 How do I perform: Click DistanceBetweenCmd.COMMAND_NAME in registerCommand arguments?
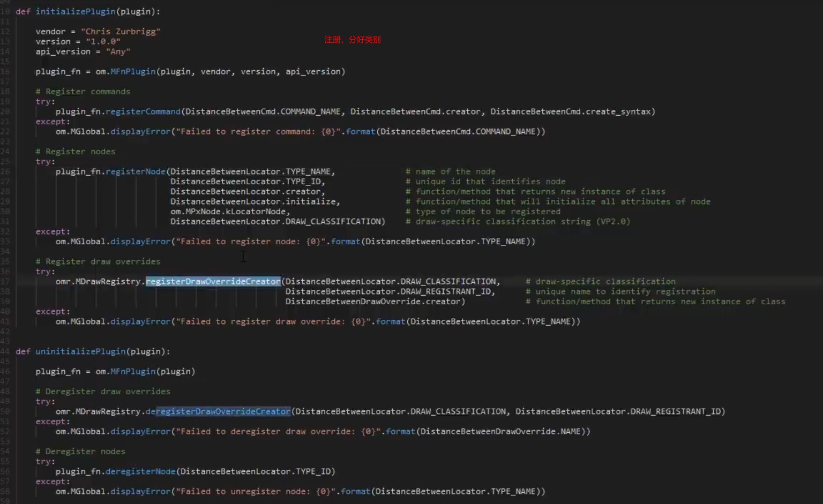[263, 111]
